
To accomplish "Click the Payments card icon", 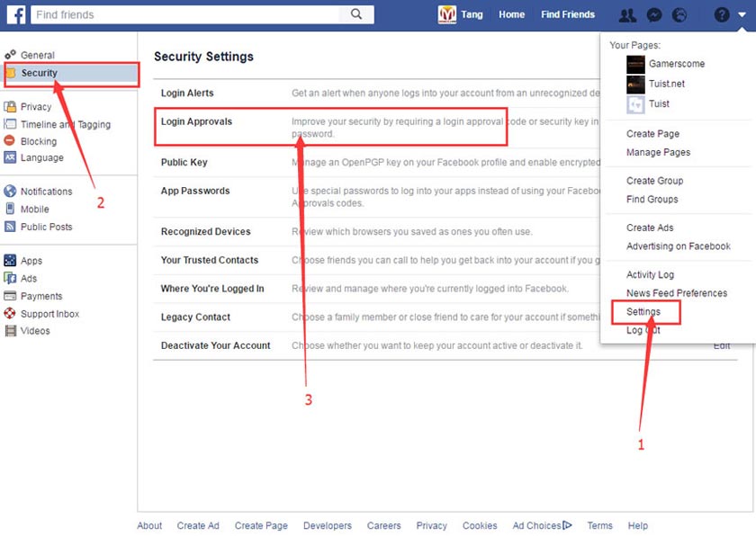I will pyautogui.click(x=10, y=296).
